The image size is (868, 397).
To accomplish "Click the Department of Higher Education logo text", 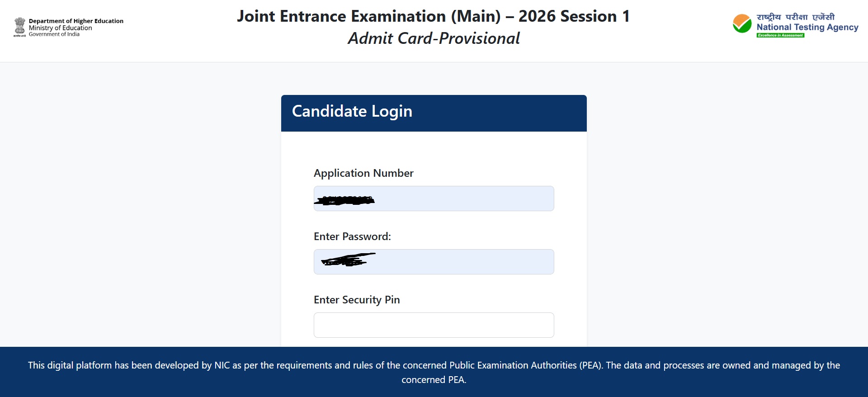I will [76, 21].
